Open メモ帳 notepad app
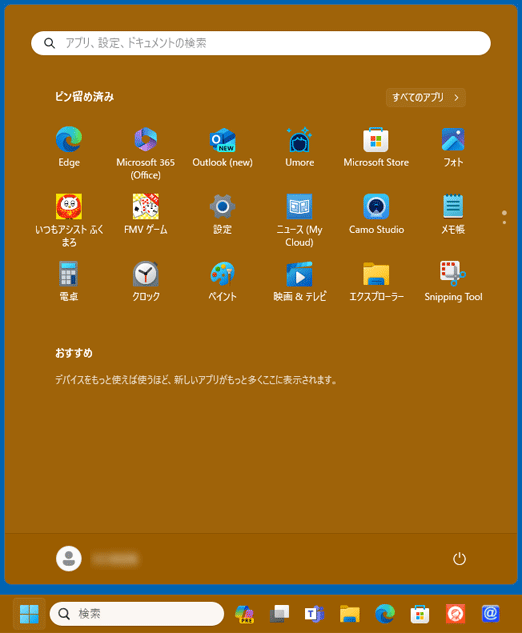 [453, 214]
